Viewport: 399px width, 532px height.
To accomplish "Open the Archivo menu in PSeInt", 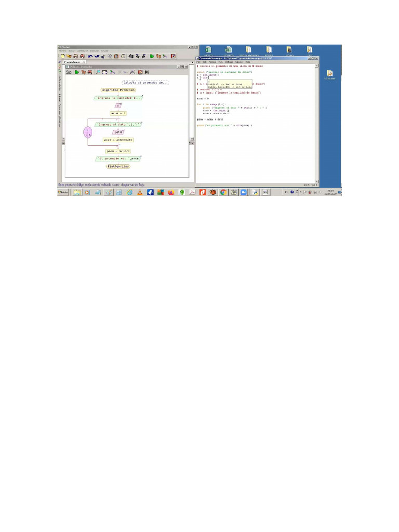I will pyautogui.click(x=62, y=51).
